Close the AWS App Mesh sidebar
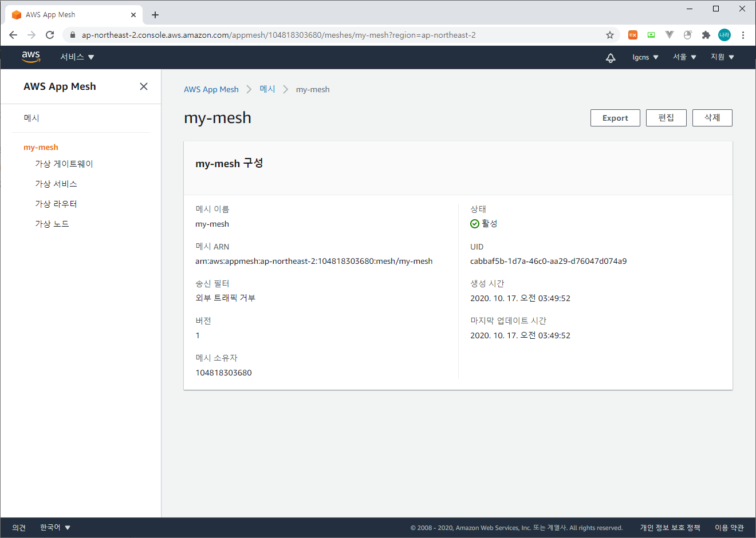 (144, 86)
